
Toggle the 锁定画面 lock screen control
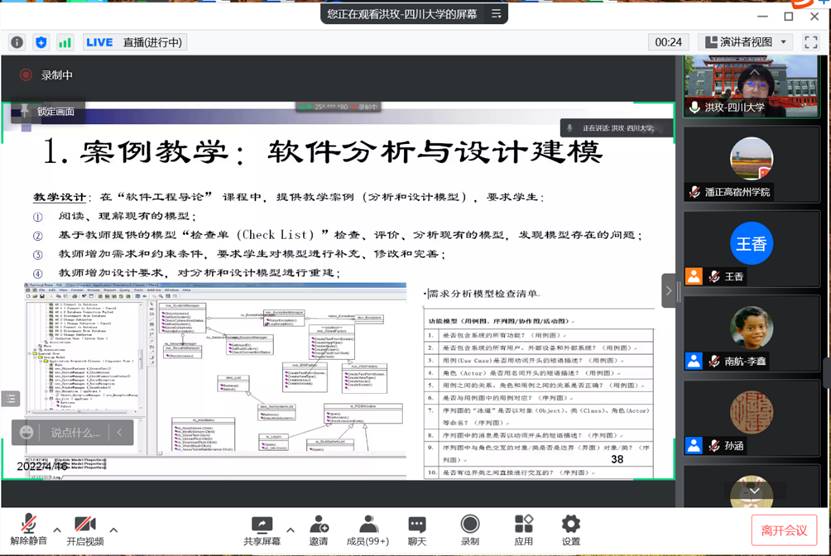click(x=46, y=111)
